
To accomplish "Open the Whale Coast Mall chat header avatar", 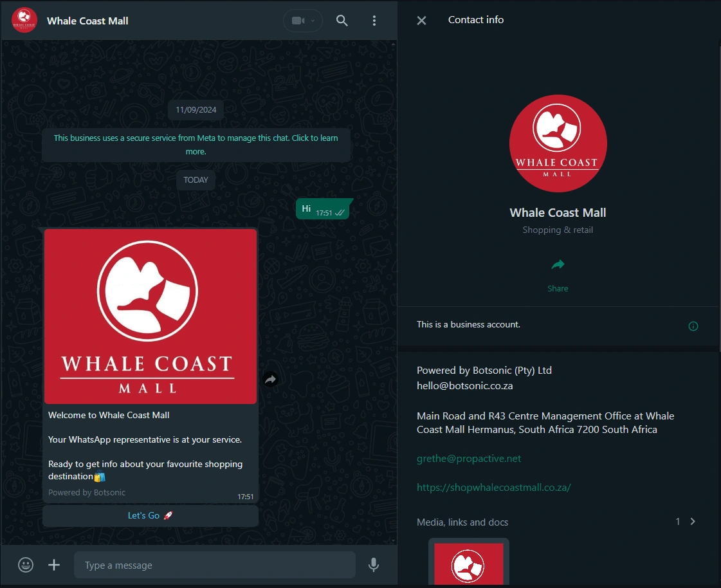I will tap(24, 20).
